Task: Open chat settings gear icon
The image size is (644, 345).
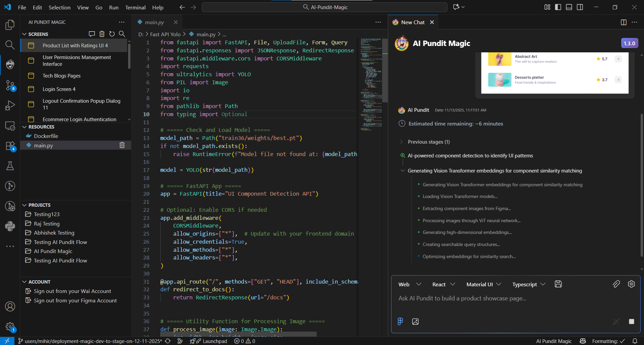Action: tap(631, 284)
